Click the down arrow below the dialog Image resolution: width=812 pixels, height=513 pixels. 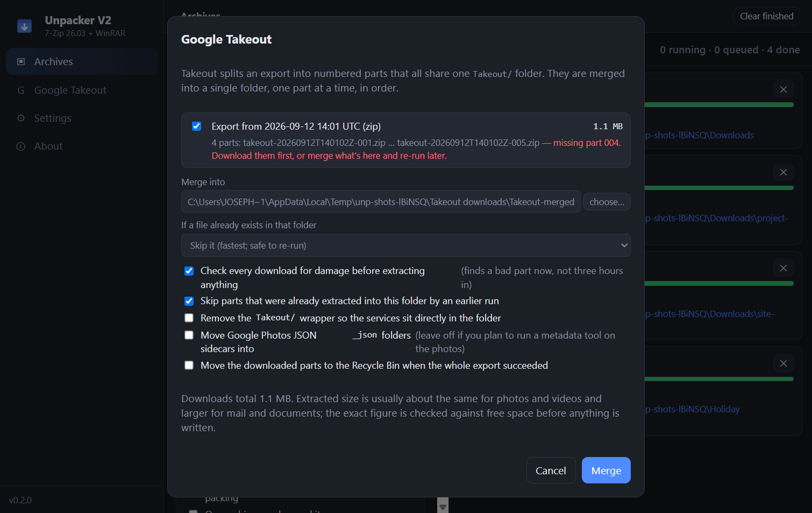click(443, 506)
